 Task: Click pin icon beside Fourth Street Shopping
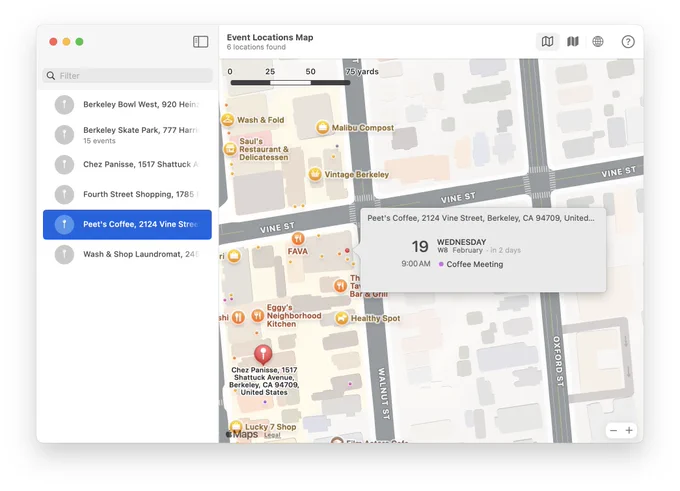64,194
